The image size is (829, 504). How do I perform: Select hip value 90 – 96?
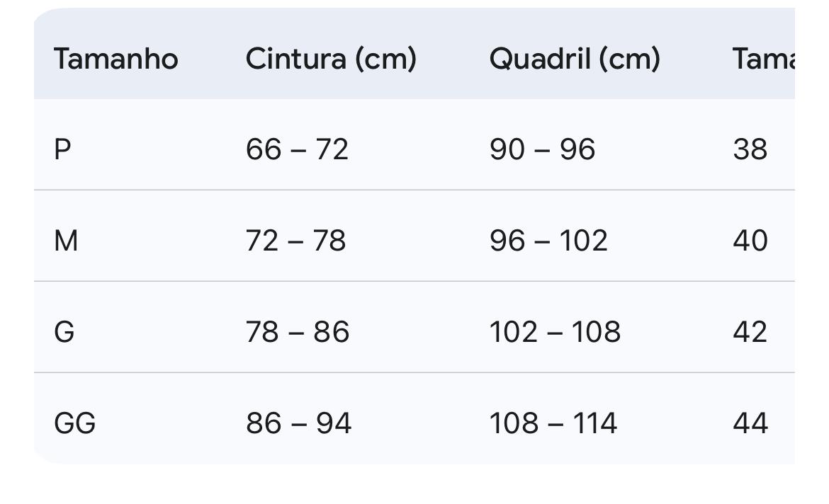[x=542, y=149]
